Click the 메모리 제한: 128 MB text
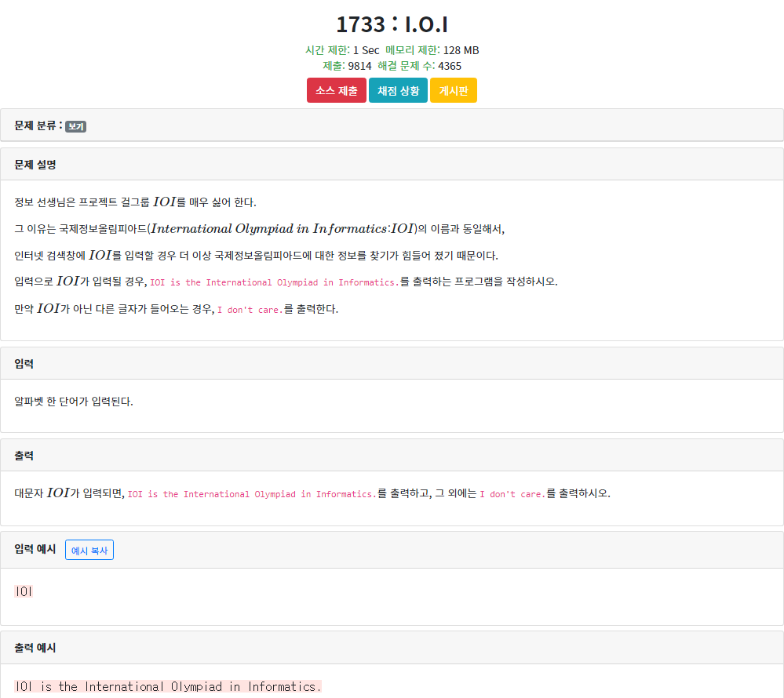The width and height of the screenshot is (784, 698). click(x=432, y=50)
